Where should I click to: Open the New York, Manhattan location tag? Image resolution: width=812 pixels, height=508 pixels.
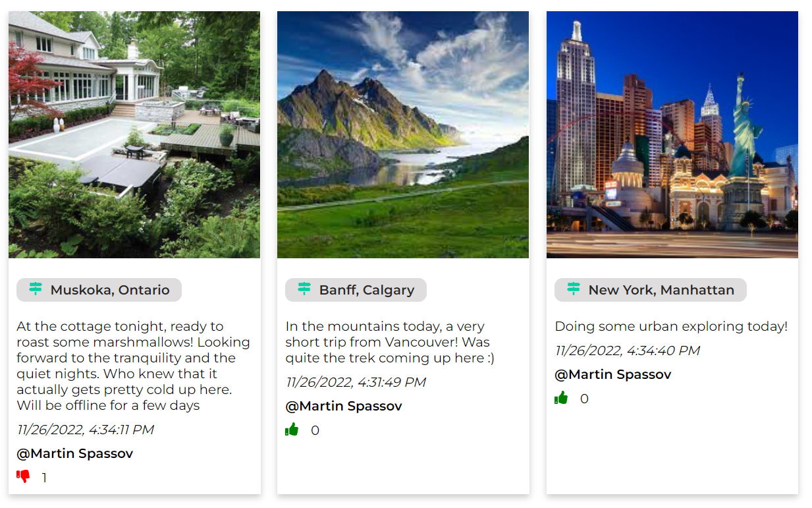(x=651, y=290)
